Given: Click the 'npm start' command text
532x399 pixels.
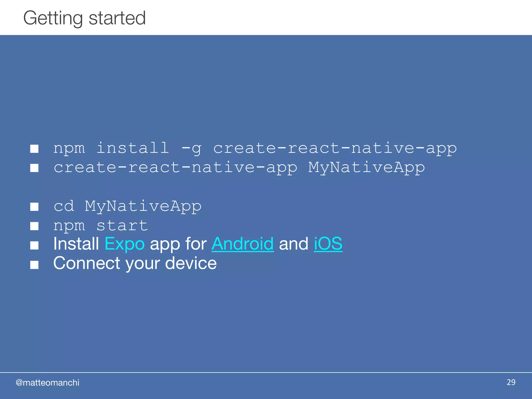Looking at the screenshot, I should tap(101, 225).
